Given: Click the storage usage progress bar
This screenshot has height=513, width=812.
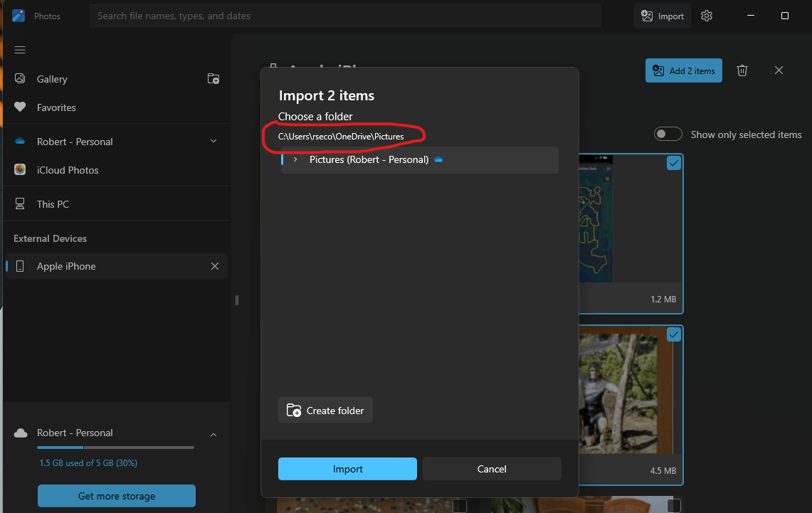Looking at the screenshot, I should tap(115, 447).
